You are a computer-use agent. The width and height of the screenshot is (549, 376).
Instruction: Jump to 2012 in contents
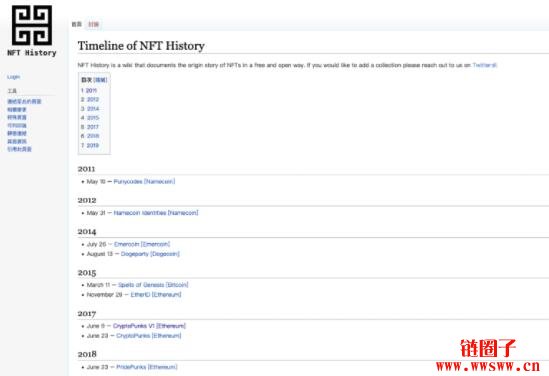90,99
